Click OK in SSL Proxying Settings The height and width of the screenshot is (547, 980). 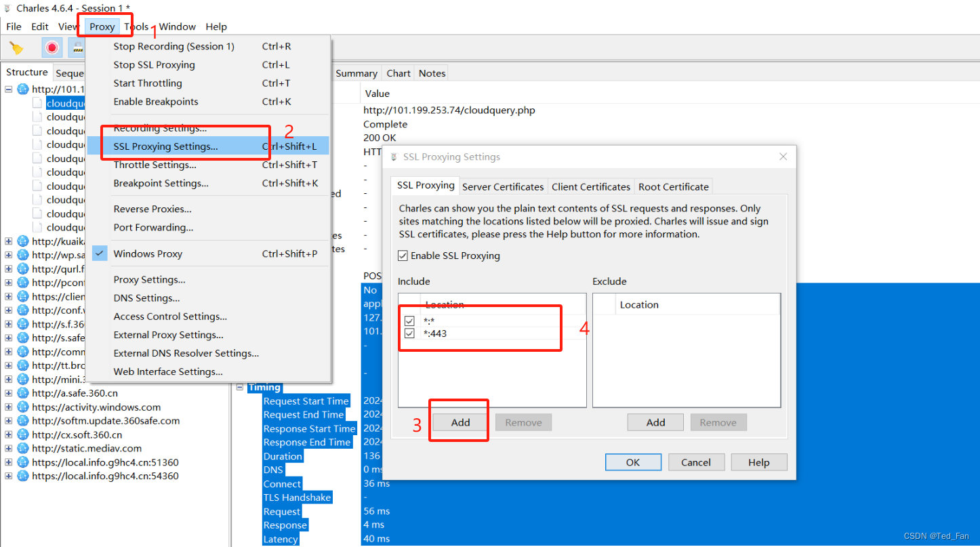point(633,462)
